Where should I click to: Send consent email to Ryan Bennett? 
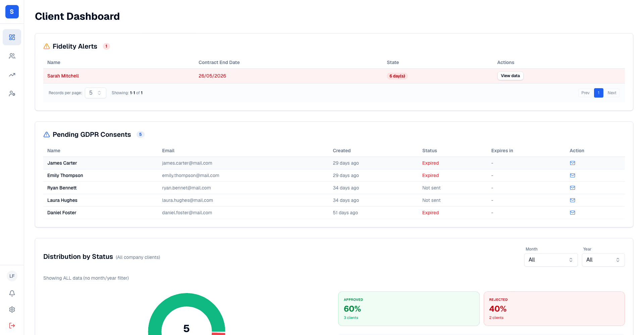(x=573, y=188)
